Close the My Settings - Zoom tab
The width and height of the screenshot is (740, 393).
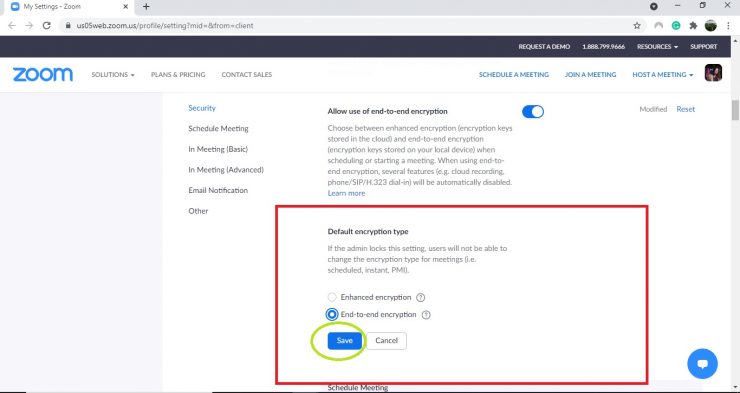click(x=126, y=7)
